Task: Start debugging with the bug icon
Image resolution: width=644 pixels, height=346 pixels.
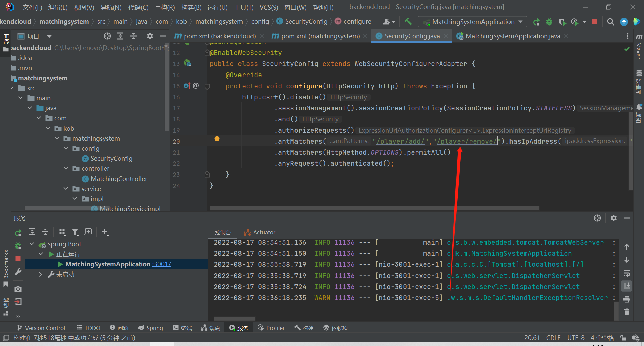Action: (549, 22)
